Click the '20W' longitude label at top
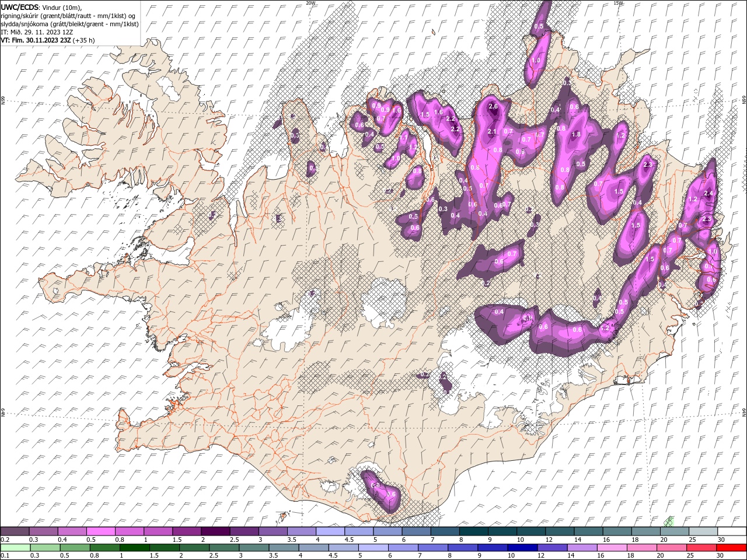The image size is (747, 560). [310, 3]
